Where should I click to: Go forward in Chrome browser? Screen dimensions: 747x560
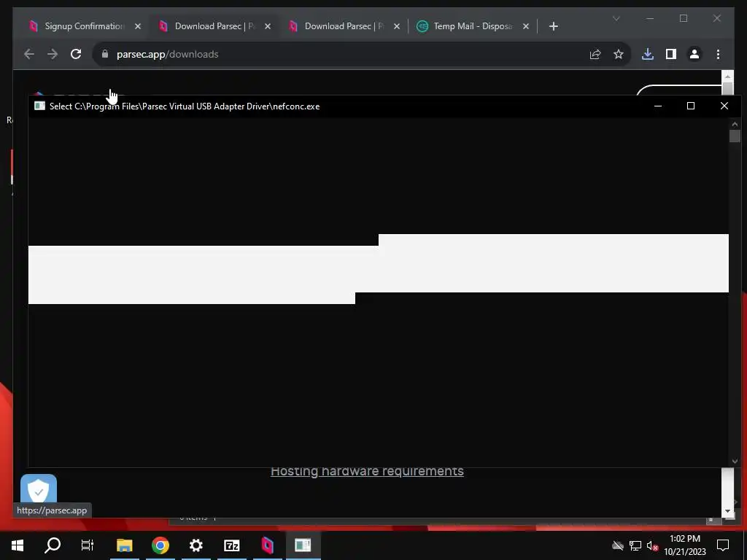click(x=53, y=54)
